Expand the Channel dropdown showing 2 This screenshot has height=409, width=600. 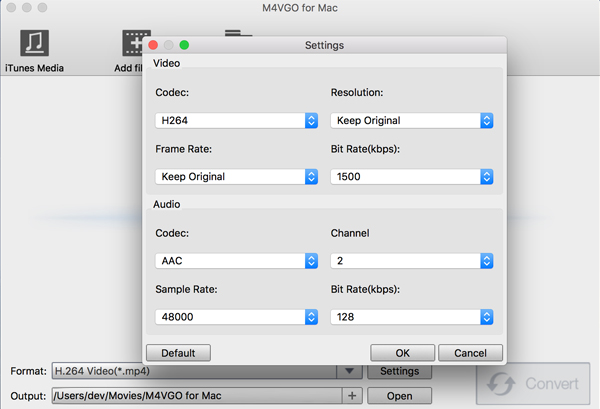click(x=412, y=261)
